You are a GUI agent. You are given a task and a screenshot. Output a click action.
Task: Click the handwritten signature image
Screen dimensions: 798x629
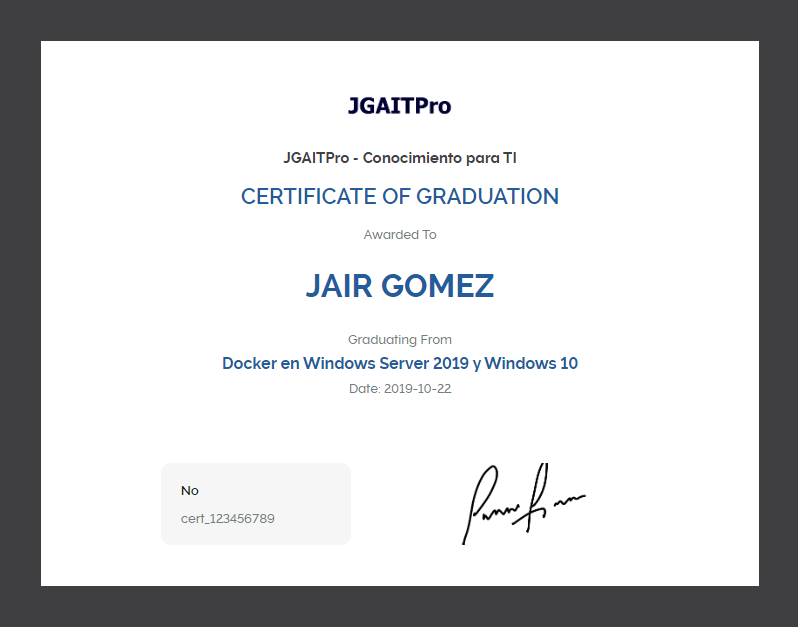pos(523,504)
